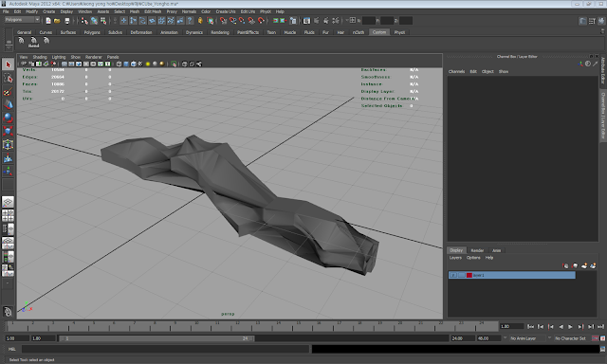The height and width of the screenshot is (364, 607).
Task: Open the Layers menu in Layer Editor
Action: (455, 258)
